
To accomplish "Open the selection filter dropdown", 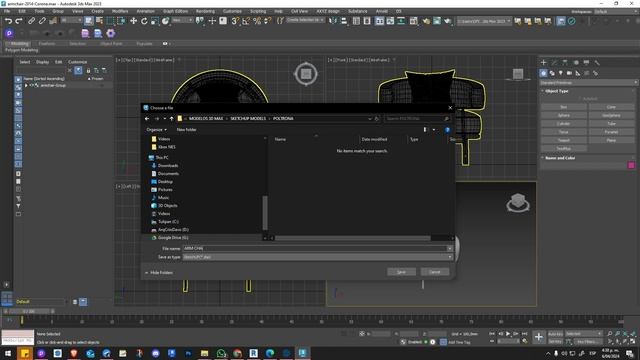I will tap(71, 20).
